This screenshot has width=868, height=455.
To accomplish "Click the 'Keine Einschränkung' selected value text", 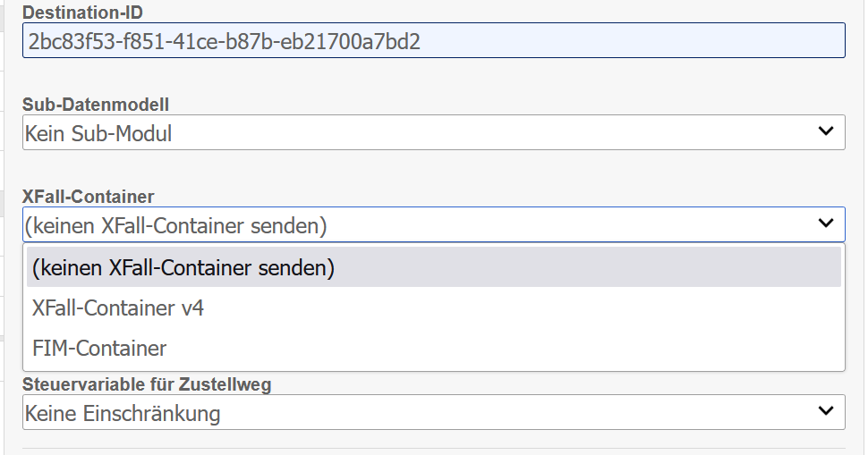I will click(x=123, y=412).
